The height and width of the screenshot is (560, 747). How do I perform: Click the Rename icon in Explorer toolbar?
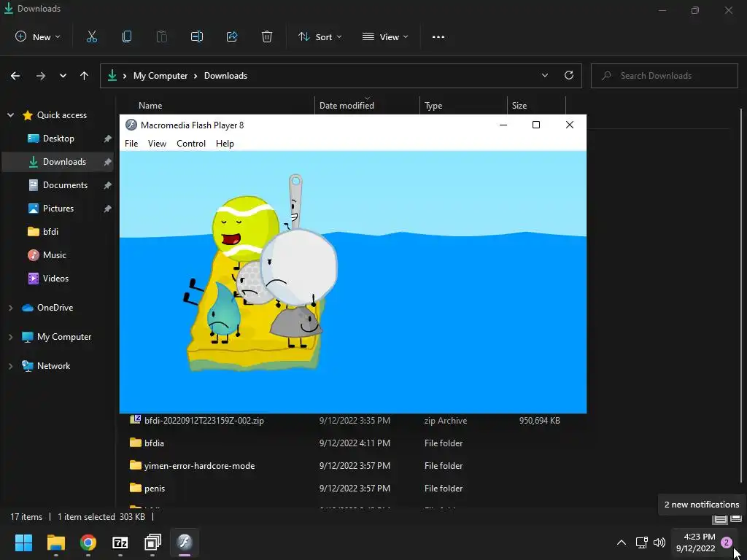197,36
